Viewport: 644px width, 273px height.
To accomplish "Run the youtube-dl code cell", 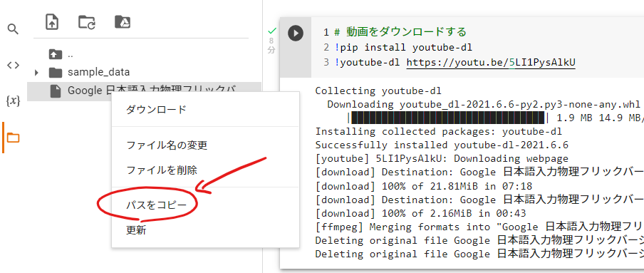I will pos(296,33).
